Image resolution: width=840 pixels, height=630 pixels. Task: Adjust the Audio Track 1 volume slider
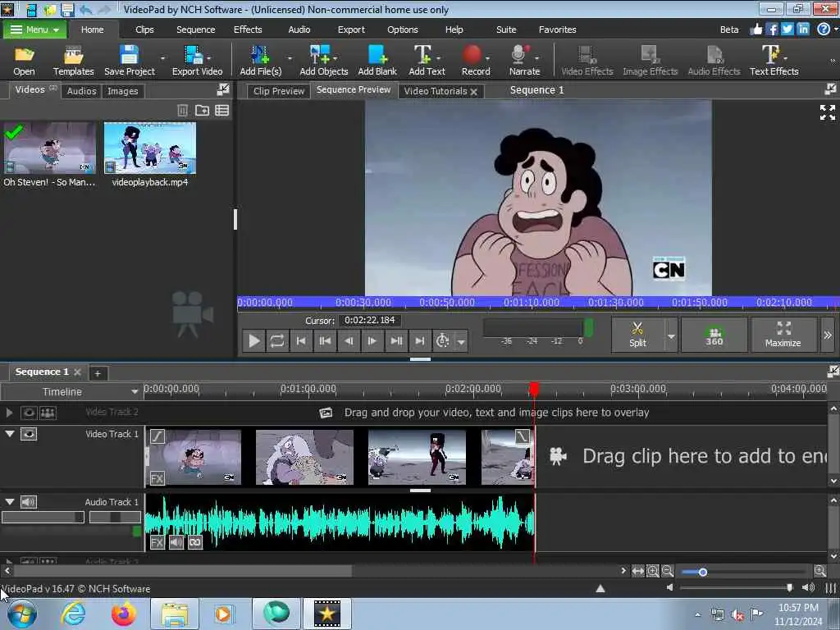(43, 517)
